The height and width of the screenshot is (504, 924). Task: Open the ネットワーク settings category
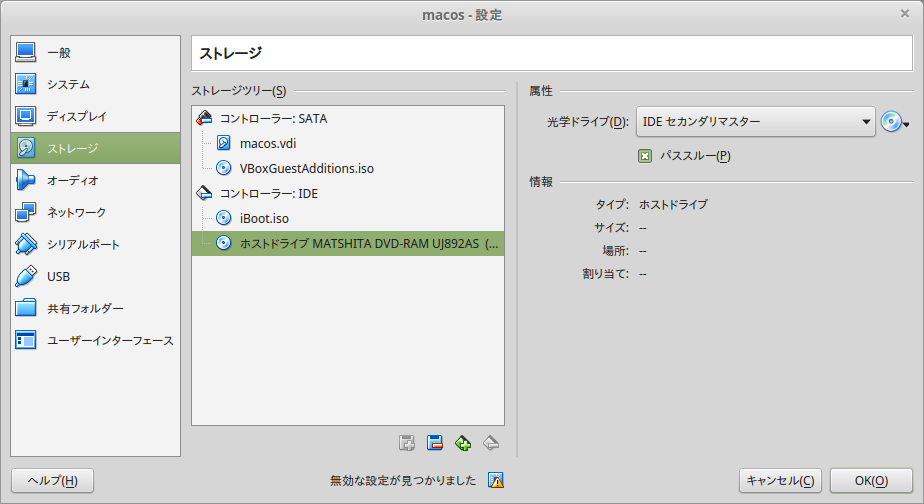(95, 212)
